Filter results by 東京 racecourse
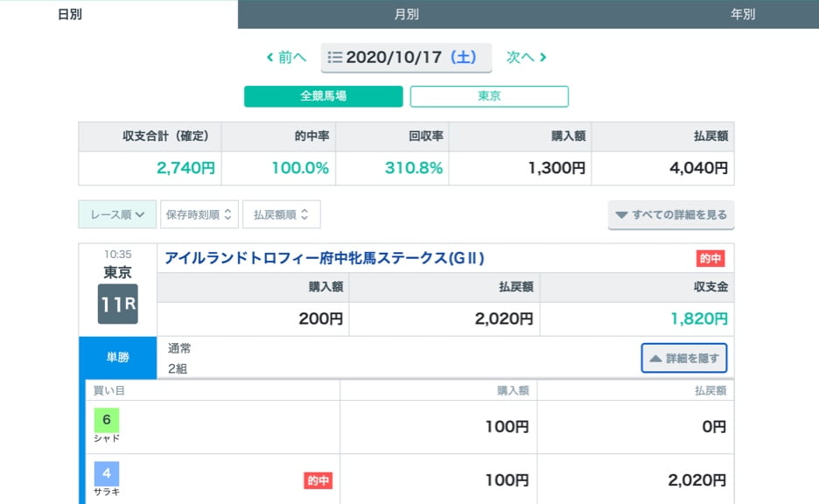 489,96
